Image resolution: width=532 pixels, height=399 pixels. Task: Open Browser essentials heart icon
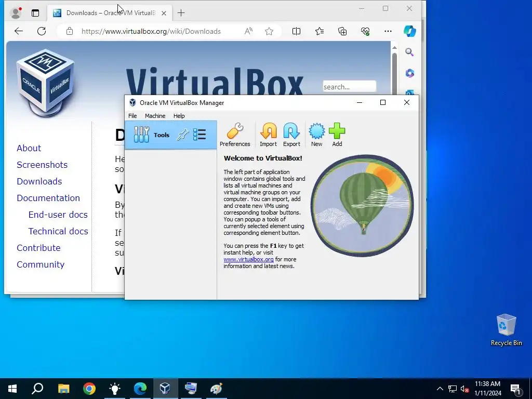(x=365, y=31)
